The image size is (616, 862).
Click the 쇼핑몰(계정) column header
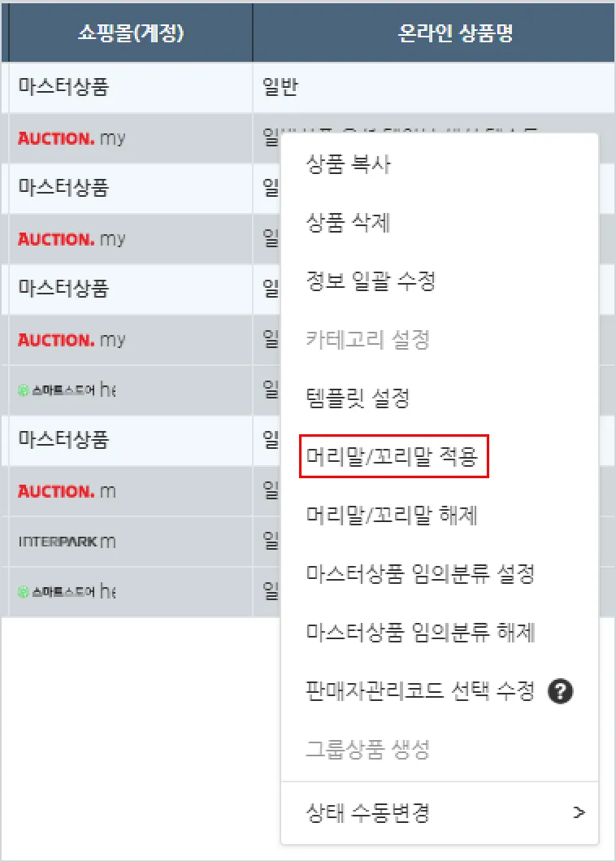tap(130, 33)
